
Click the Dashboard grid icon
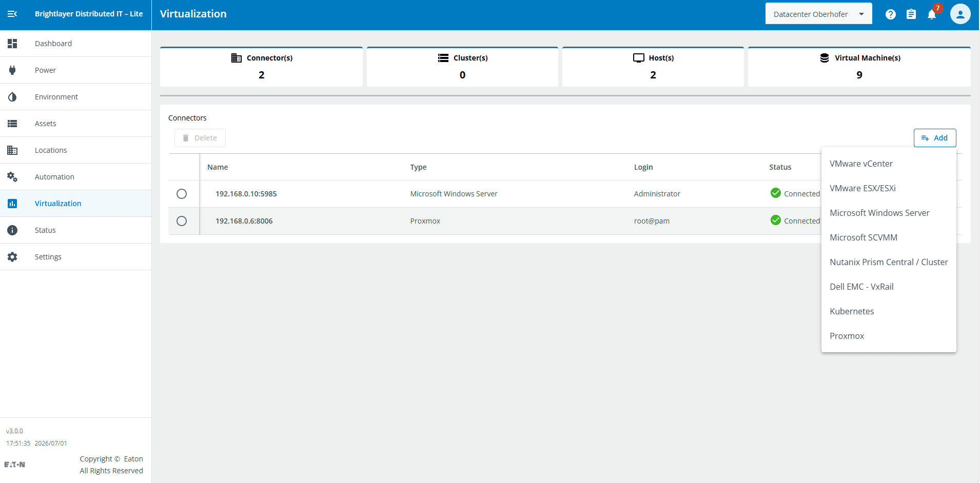pos(12,44)
